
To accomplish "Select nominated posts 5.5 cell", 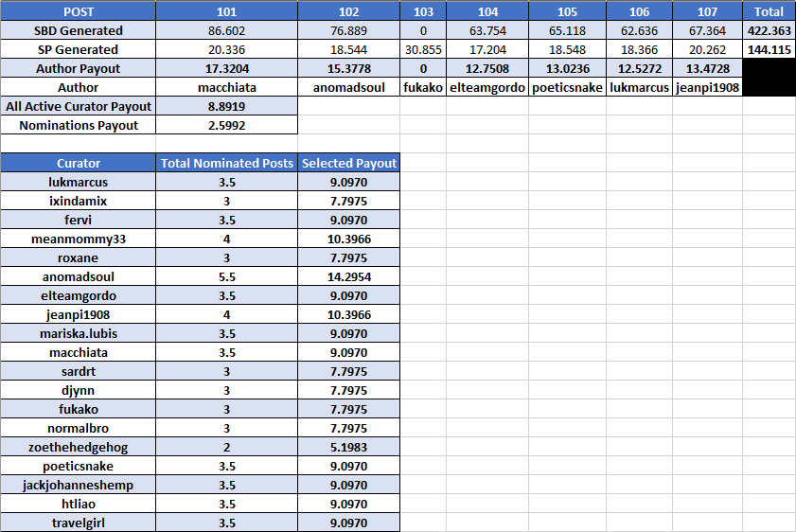I will click(226, 276).
